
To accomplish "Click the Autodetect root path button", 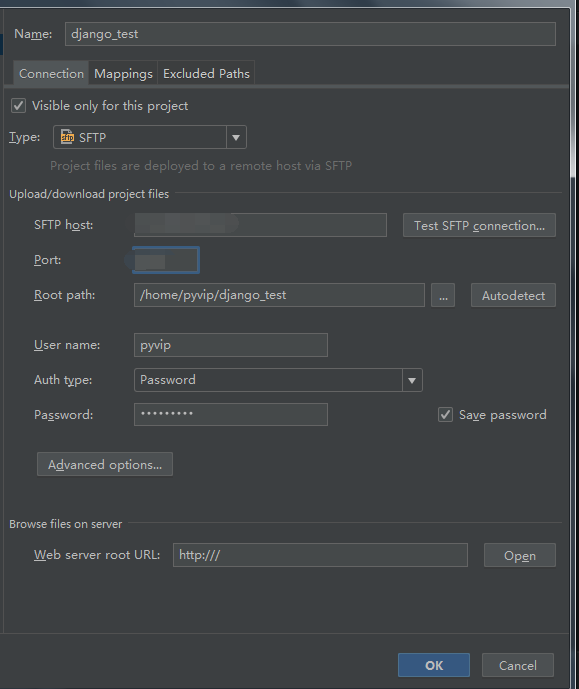I will tap(513, 295).
